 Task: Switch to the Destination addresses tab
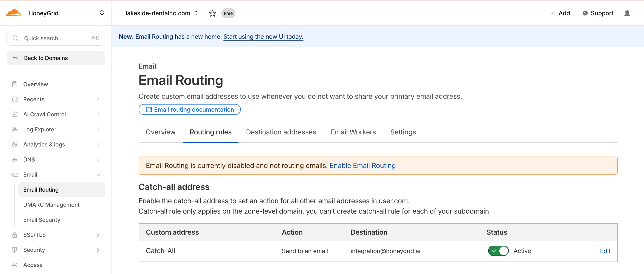click(281, 132)
